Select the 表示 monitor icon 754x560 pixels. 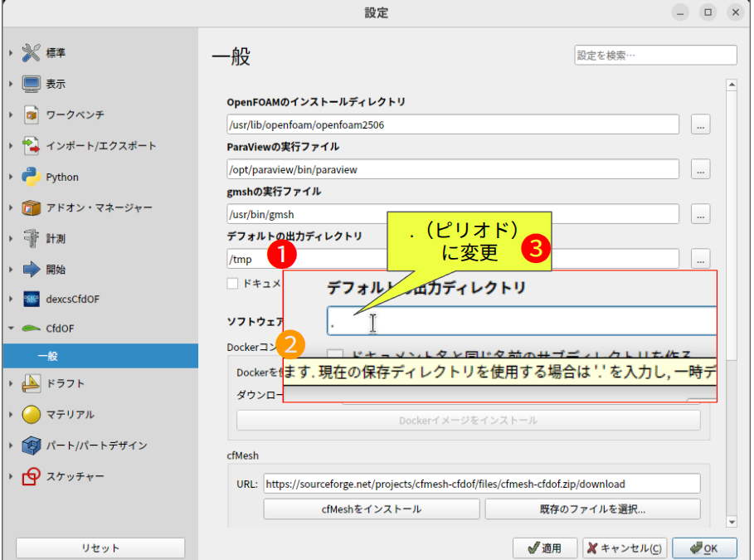pyautogui.click(x=32, y=84)
